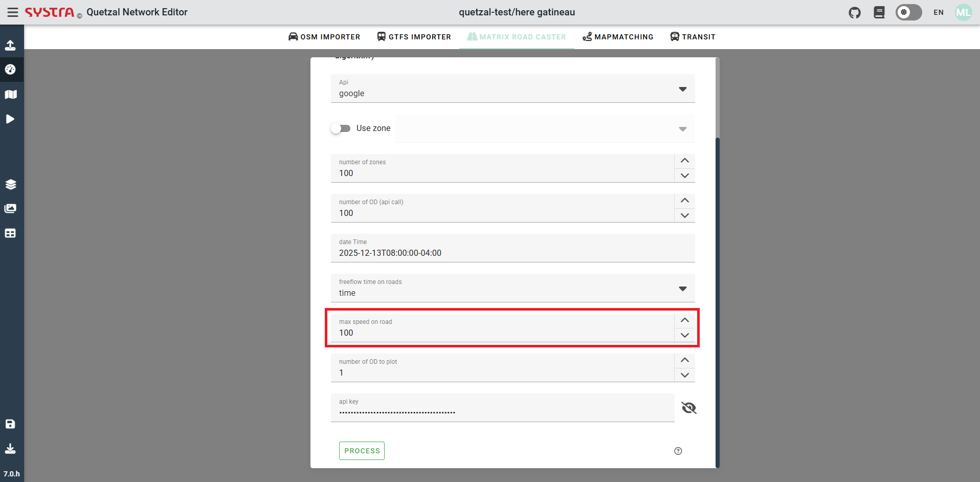Click the PROCESS button
This screenshot has height=482, width=980.
pos(362,451)
